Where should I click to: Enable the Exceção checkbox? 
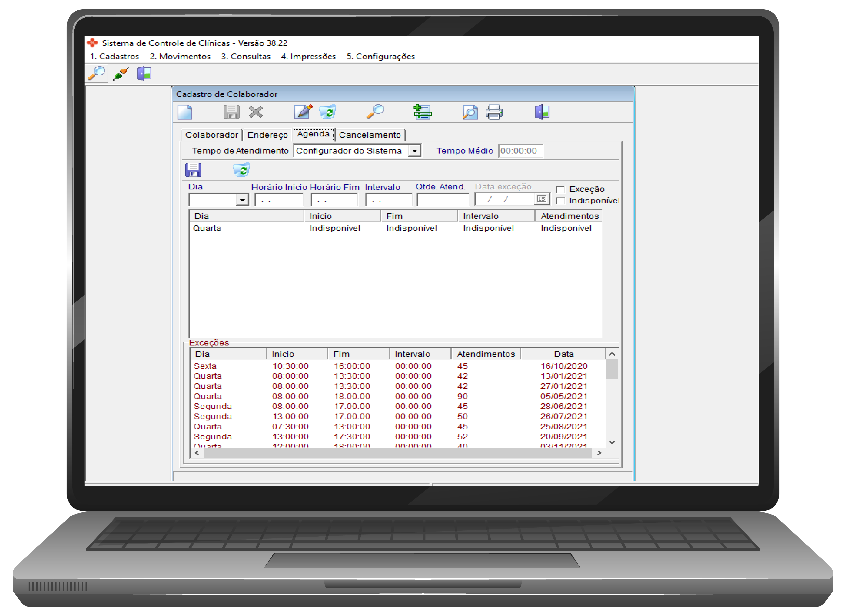click(x=560, y=189)
